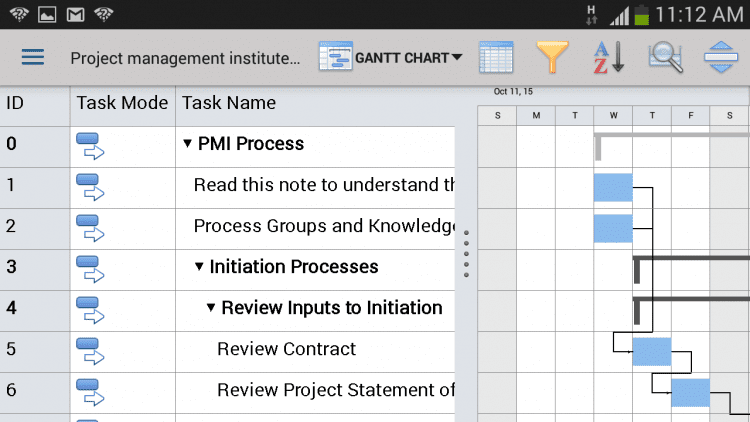
Task: Collapse the PMI Process summary task
Action: 187,144
